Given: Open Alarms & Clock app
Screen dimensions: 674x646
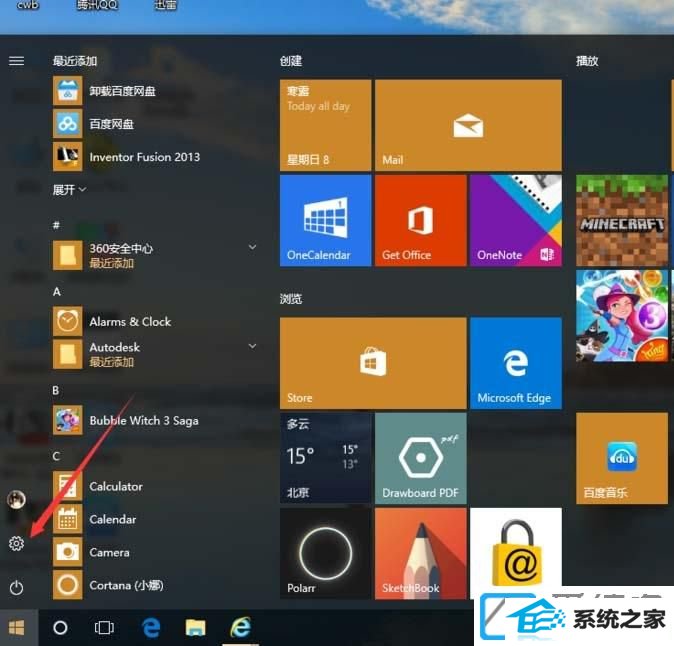Looking at the screenshot, I should coord(156,322).
